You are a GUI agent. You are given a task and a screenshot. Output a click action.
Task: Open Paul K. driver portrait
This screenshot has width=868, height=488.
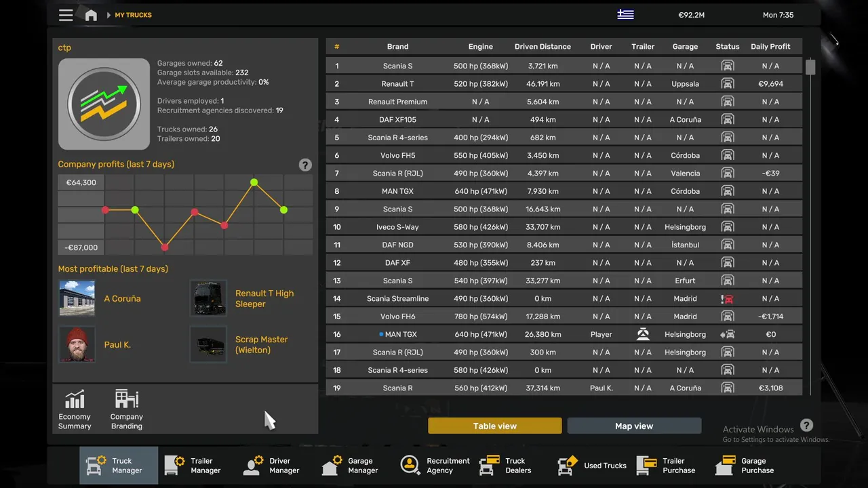(77, 344)
